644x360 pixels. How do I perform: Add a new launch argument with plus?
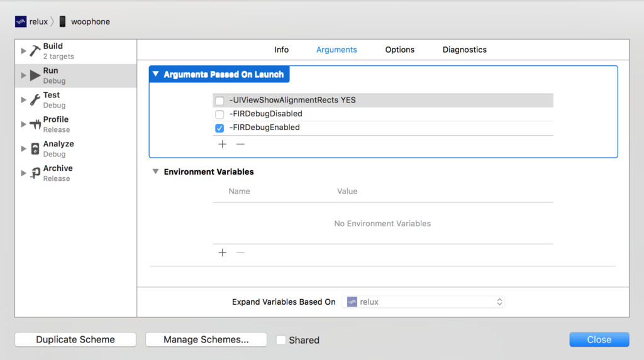click(x=222, y=144)
